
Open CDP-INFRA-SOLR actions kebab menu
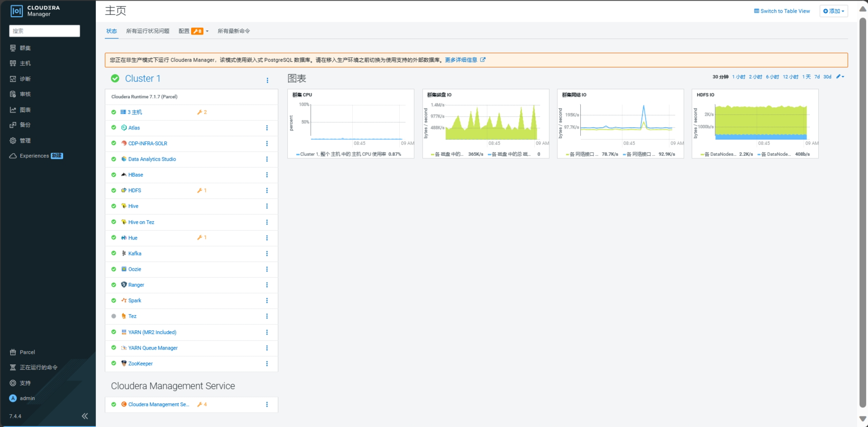click(x=267, y=143)
